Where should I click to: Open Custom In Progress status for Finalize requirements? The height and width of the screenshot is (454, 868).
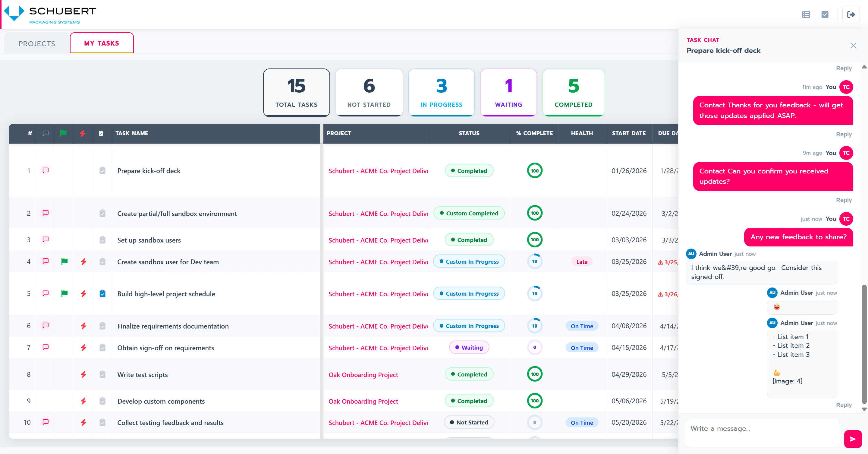(469, 326)
